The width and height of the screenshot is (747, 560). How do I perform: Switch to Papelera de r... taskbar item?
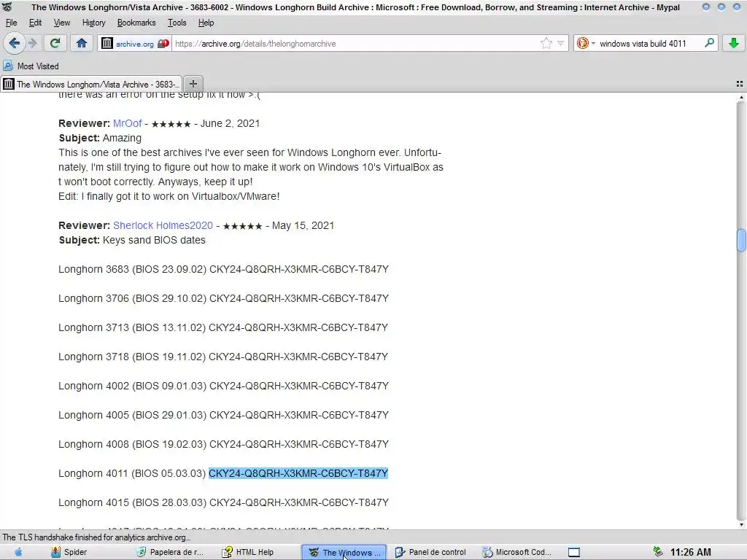pyautogui.click(x=170, y=552)
